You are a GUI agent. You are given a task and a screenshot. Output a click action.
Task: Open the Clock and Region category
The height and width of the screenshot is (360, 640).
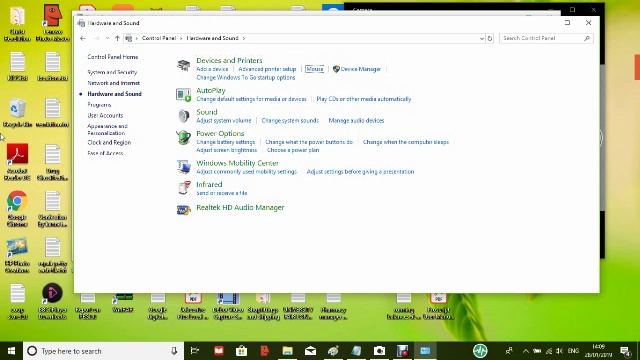coord(109,142)
